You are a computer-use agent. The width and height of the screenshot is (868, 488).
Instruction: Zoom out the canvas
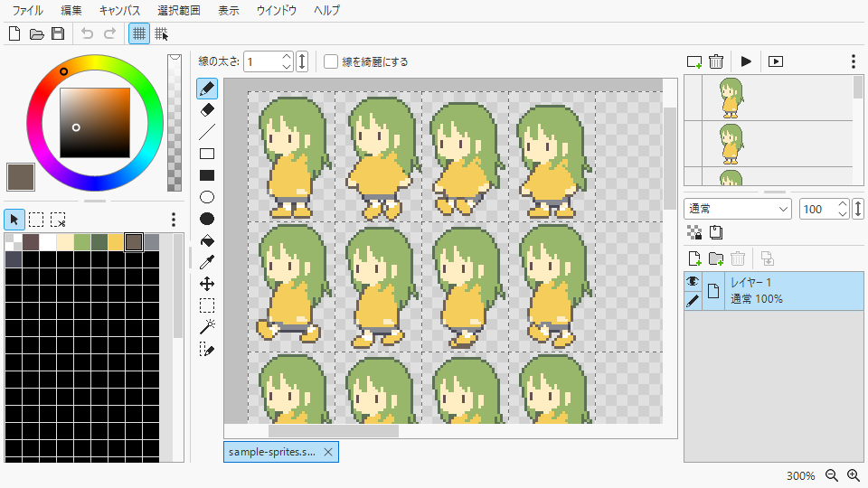[832, 475]
